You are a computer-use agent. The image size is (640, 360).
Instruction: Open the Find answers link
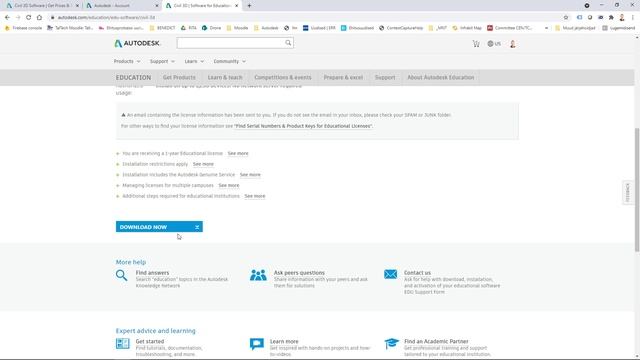pos(152,273)
